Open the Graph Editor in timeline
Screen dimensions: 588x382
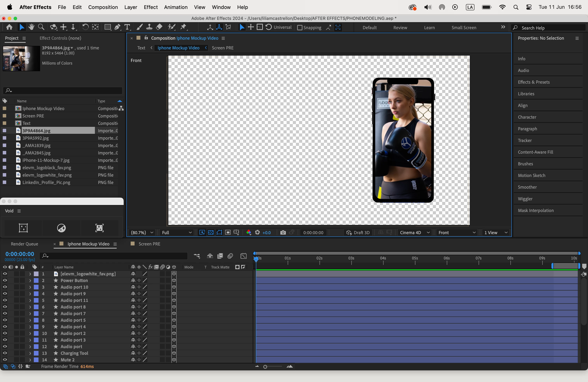[x=243, y=256]
